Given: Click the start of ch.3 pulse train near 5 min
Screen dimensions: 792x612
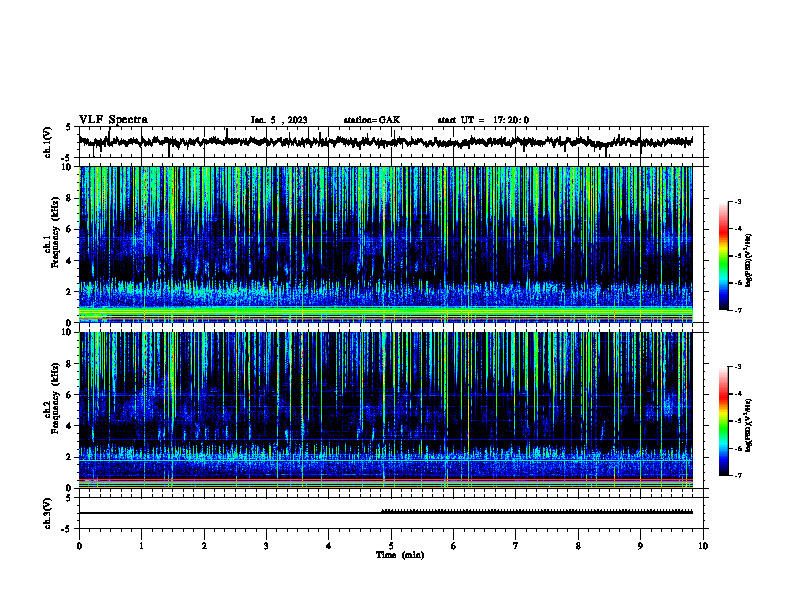Looking at the screenshot, I should point(382,511).
